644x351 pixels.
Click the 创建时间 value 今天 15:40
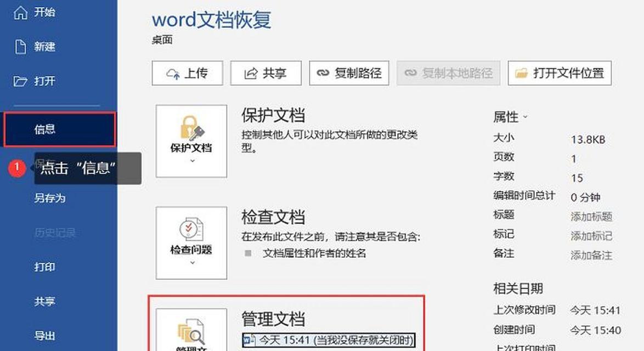(x=596, y=330)
